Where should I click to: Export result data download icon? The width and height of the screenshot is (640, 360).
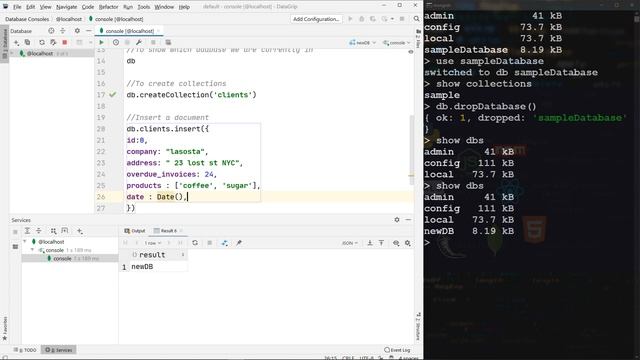coord(370,243)
